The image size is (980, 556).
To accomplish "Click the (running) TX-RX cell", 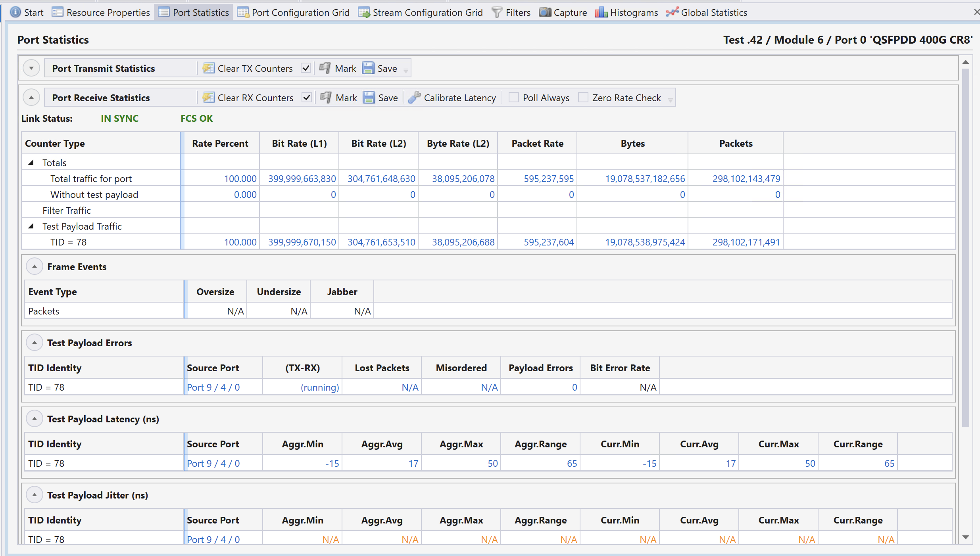I will (302, 387).
